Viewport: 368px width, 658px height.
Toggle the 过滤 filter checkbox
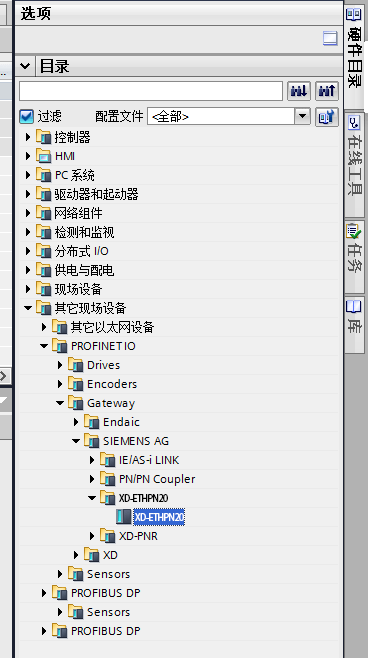click(x=26, y=116)
